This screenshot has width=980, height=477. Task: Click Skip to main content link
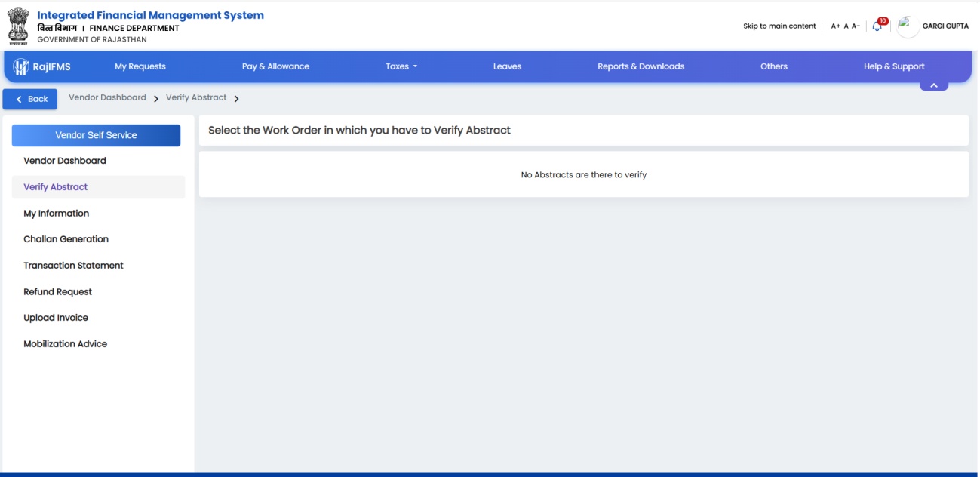pyautogui.click(x=779, y=26)
